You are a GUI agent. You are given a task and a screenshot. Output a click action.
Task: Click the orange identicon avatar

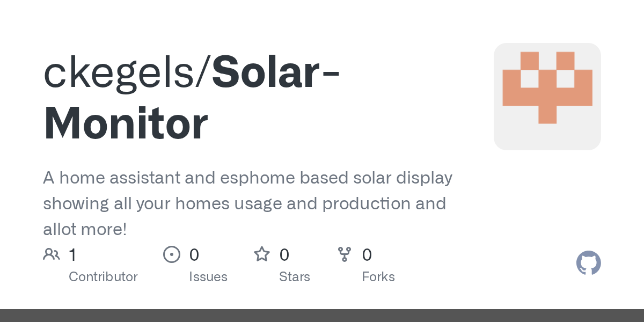[x=547, y=96]
